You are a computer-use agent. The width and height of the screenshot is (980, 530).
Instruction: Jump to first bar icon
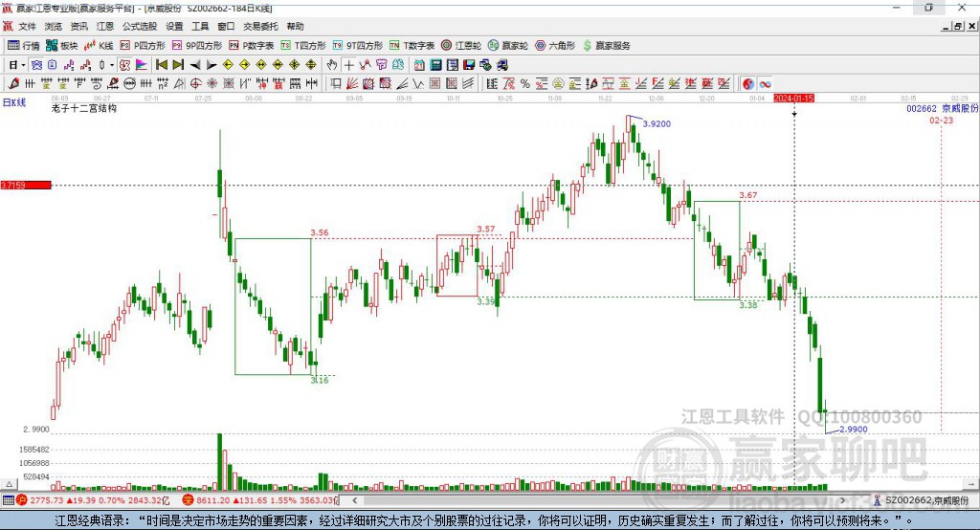[161, 65]
